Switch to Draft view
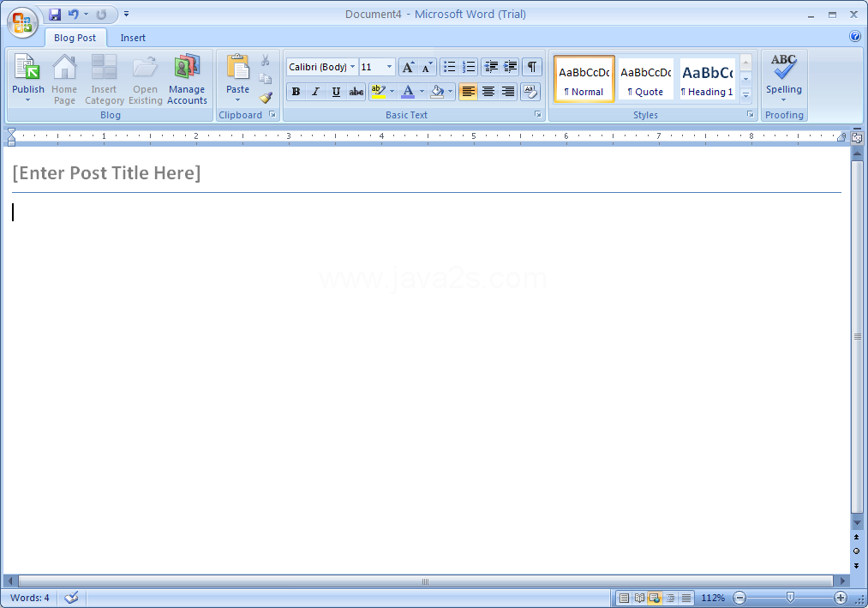 (685, 598)
